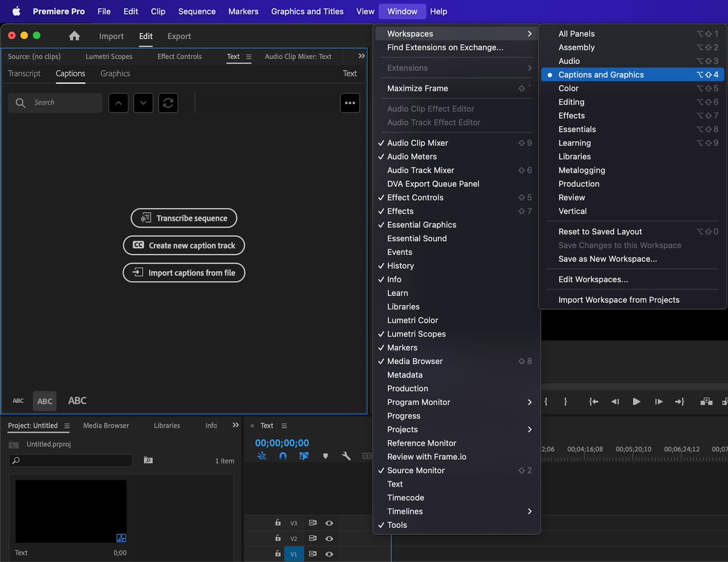The width and height of the screenshot is (728, 562).
Task: Click Transcribe sequence button
Action: click(x=184, y=218)
